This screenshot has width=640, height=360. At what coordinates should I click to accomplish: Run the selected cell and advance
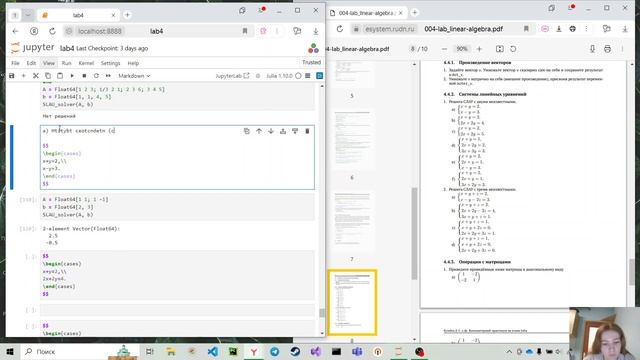point(72,76)
